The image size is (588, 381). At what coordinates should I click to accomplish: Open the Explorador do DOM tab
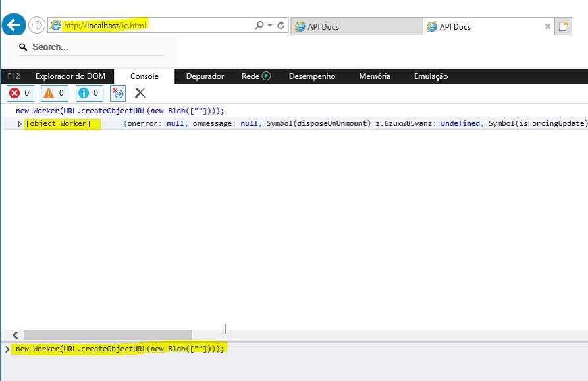point(70,76)
